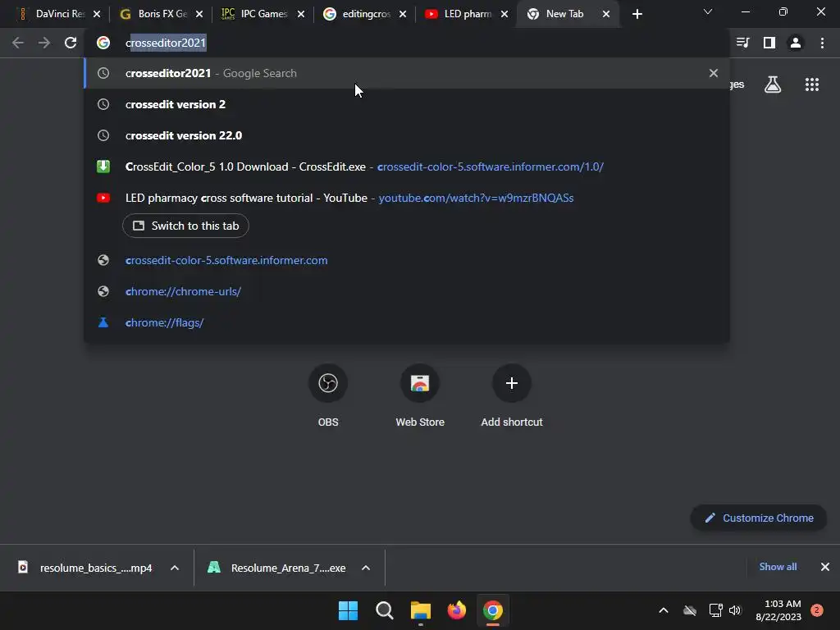Open the profile avatar button
Screen dimensions: 840x630
coord(796,43)
